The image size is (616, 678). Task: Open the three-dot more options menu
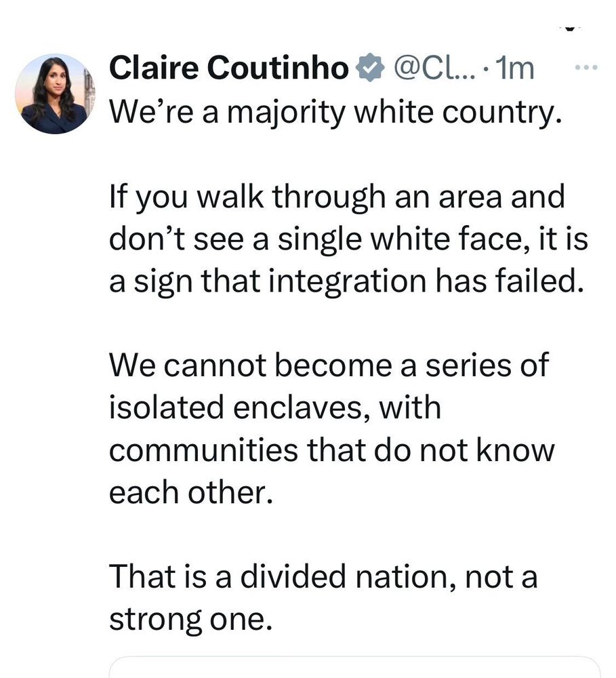pyautogui.click(x=586, y=67)
